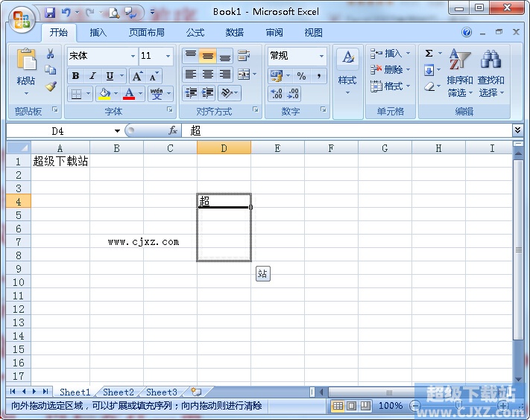
Task: Open the Clear eraser button
Action: pyautogui.click(x=429, y=86)
